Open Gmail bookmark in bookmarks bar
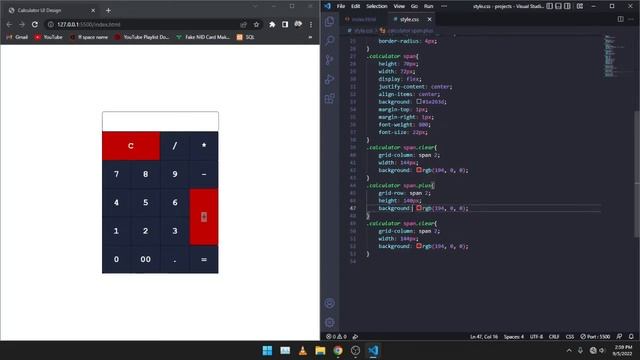The image size is (640, 360). (x=17, y=37)
